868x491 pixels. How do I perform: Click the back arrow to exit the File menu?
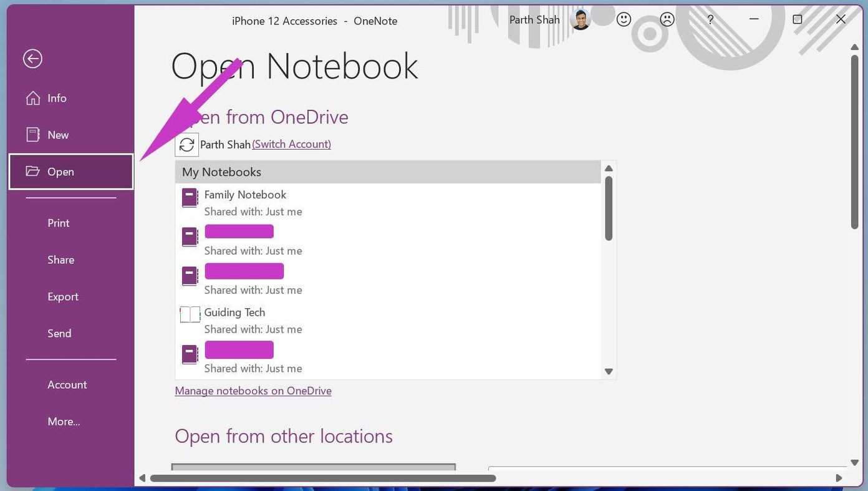coord(32,58)
